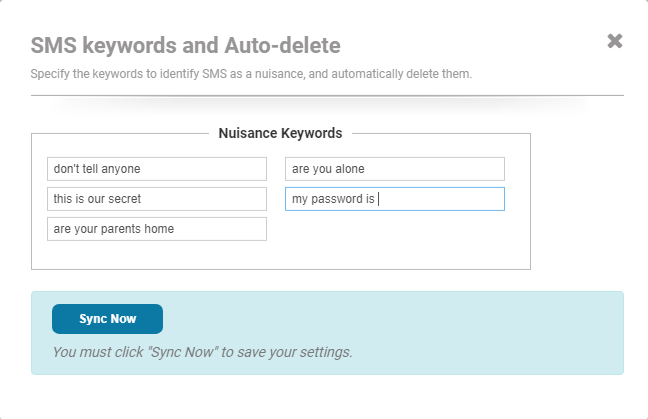Select the "are you alone" keyword field
This screenshot has height=419, width=648.
(395, 169)
